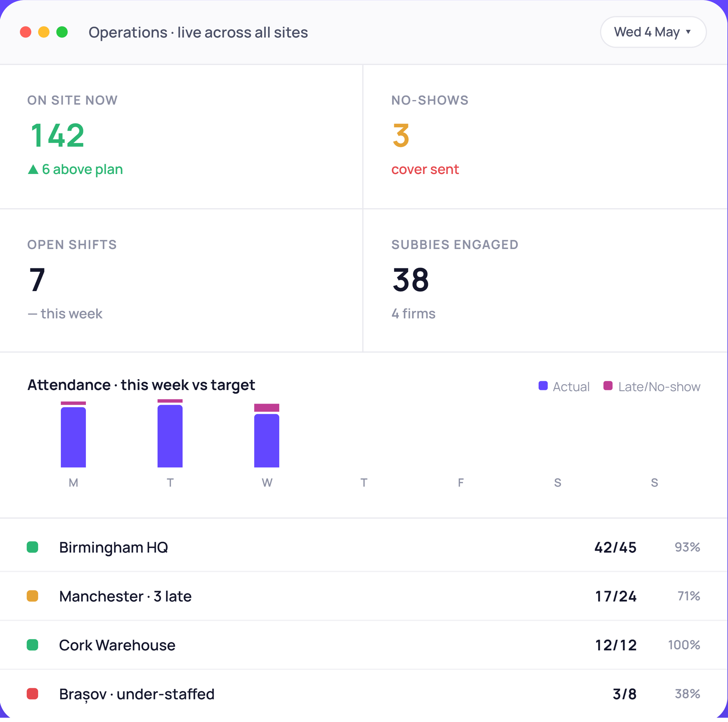Select Monday's purple attendance bar

74,437
